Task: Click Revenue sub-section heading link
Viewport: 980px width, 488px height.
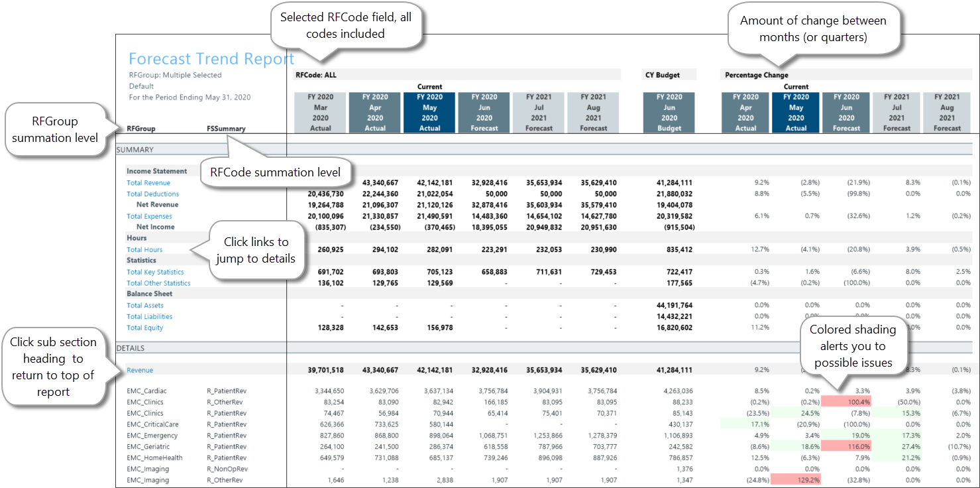Action: tap(140, 371)
